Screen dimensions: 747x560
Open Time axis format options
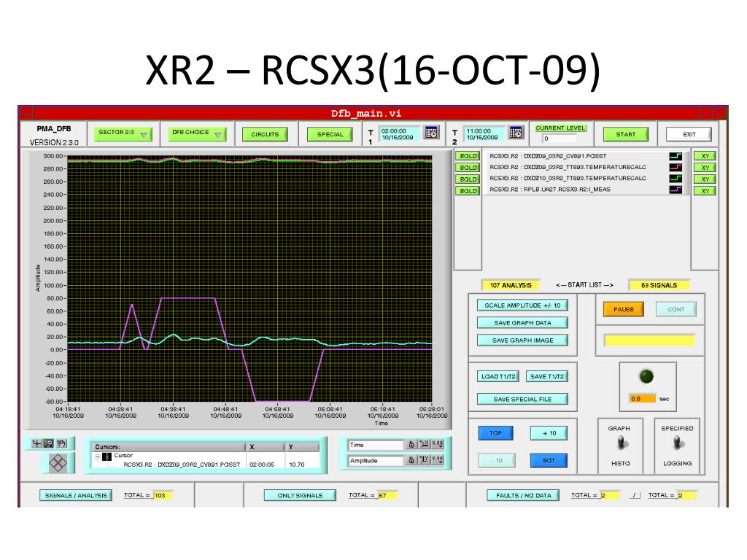[x=438, y=445]
